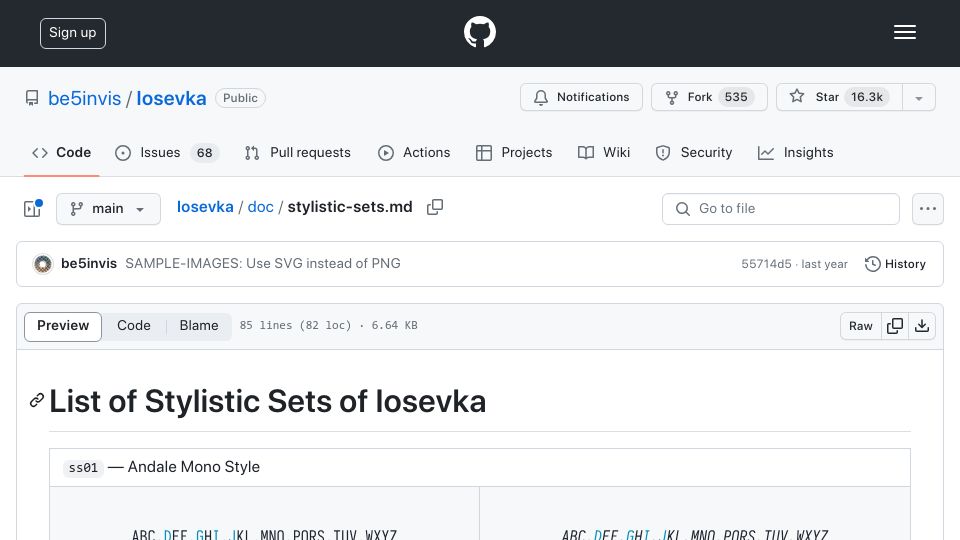
Task: Open the Wiki tab
Action: point(604,152)
